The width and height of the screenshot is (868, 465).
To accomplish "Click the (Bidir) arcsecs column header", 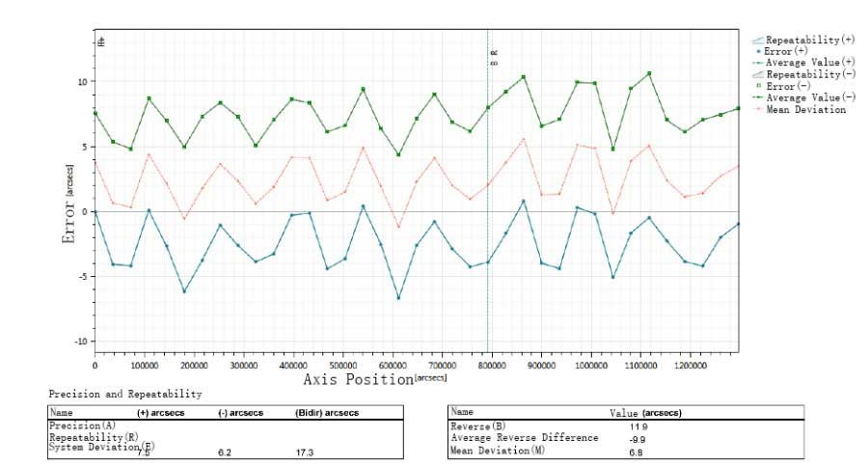I will [327, 413].
